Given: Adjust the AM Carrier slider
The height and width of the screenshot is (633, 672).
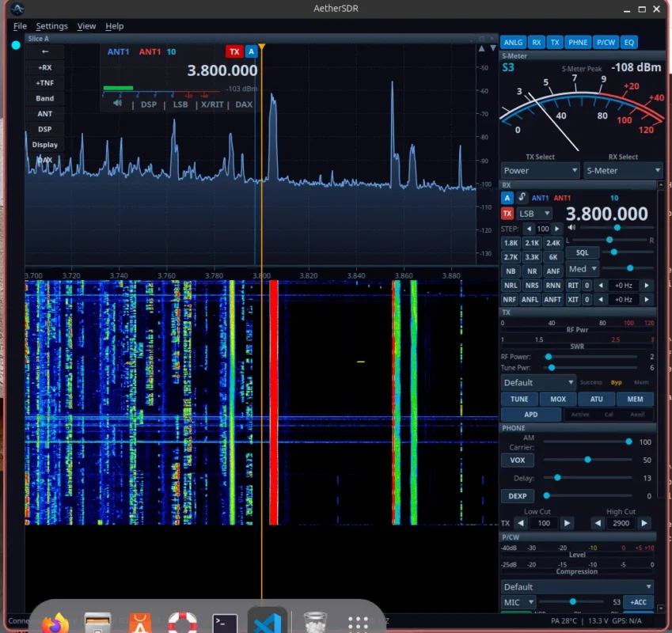Looking at the screenshot, I should coord(587,442).
